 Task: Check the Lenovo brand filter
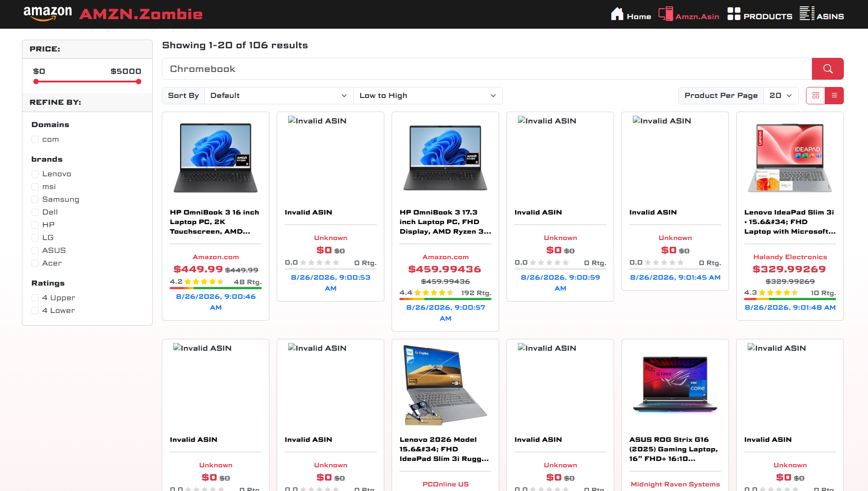(35, 174)
